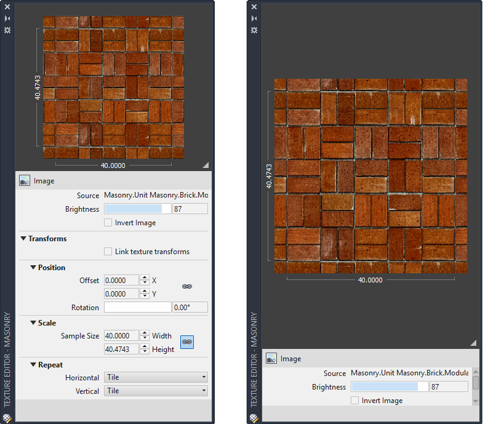Click the Source file name in the right panel
The width and height of the screenshot is (504, 424).
[409, 373]
